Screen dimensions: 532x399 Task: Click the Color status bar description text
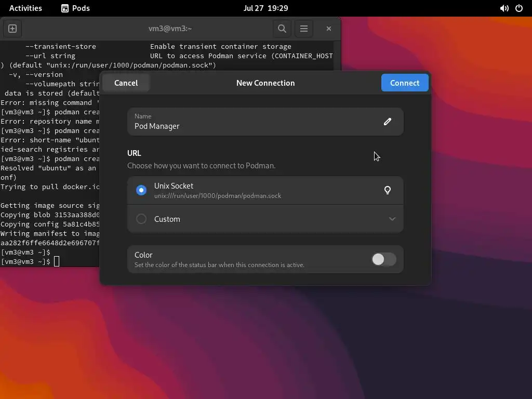pyautogui.click(x=219, y=265)
